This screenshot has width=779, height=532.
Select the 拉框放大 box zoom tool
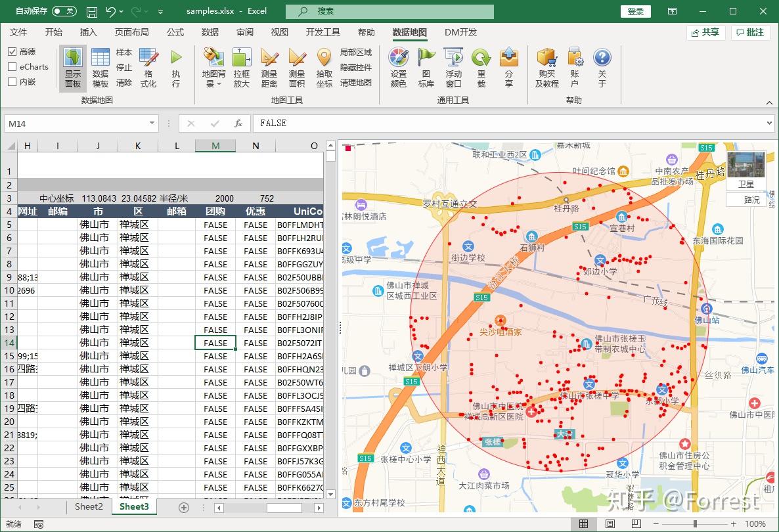[241, 66]
